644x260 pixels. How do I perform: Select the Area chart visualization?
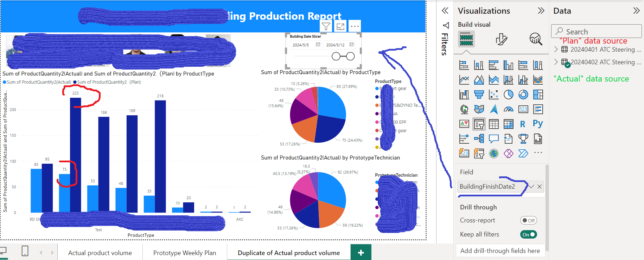coord(479,80)
